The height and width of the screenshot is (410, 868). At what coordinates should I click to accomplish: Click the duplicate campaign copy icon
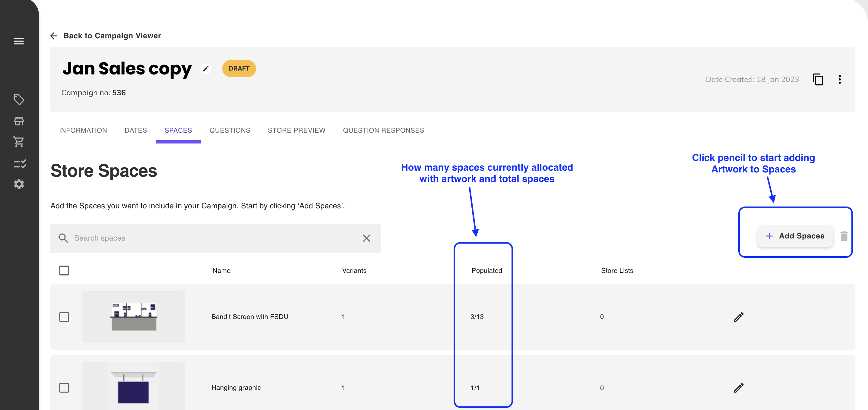pos(817,80)
